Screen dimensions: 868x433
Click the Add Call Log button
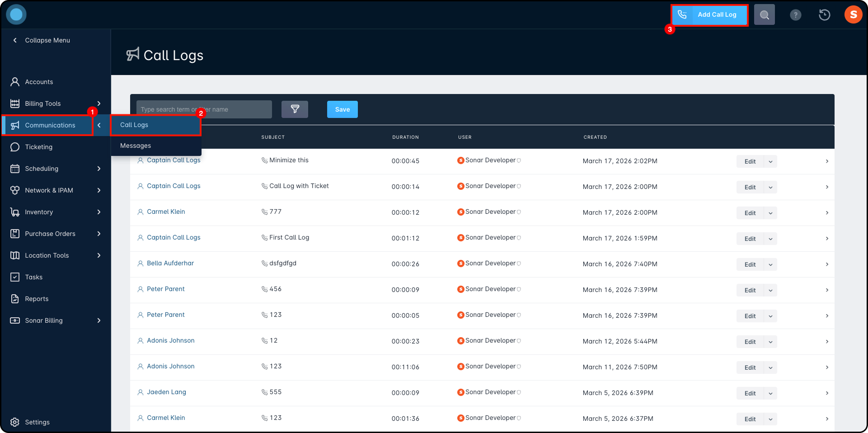pyautogui.click(x=709, y=15)
